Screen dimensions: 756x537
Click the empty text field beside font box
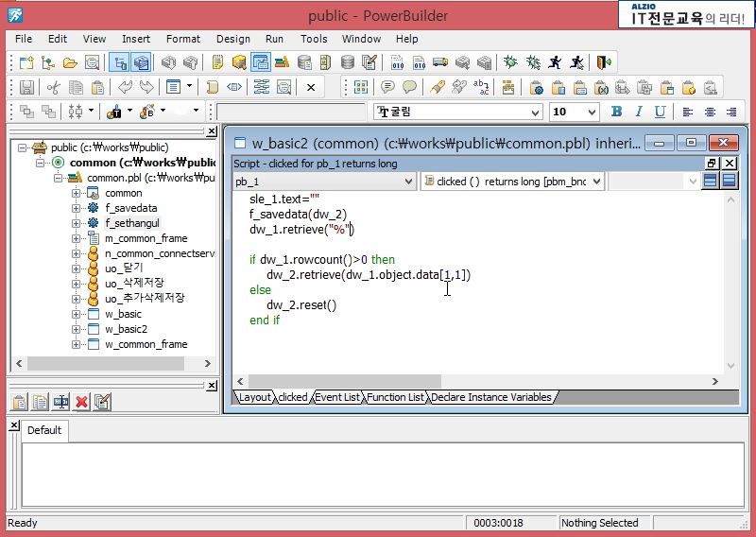coord(291,112)
